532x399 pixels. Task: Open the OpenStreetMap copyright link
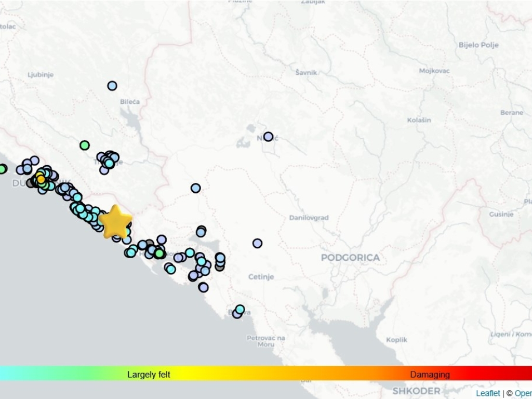click(x=523, y=393)
